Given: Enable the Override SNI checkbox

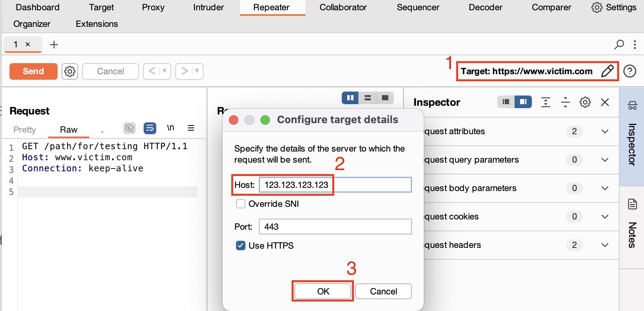Looking at the screenshot, I should coord(241,204).
